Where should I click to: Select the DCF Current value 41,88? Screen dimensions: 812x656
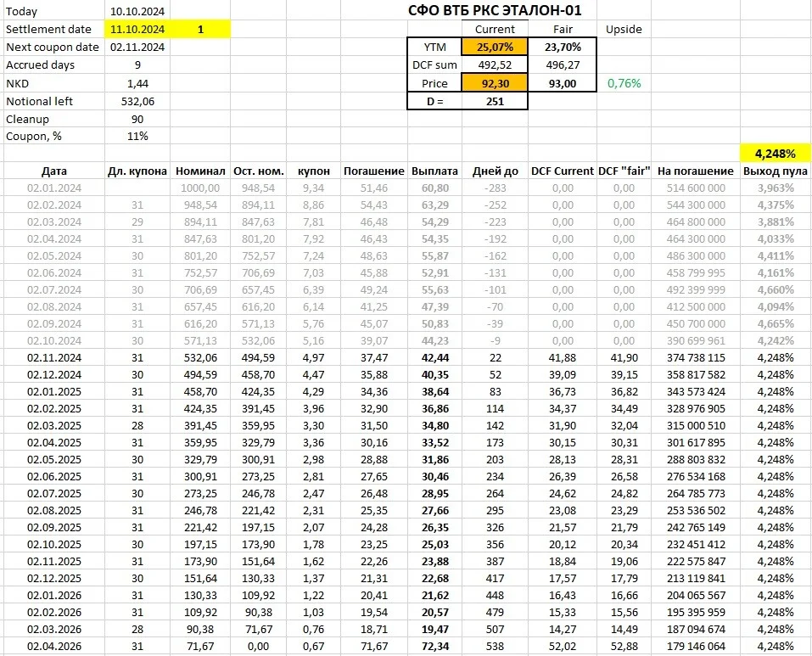pos(563,358)
